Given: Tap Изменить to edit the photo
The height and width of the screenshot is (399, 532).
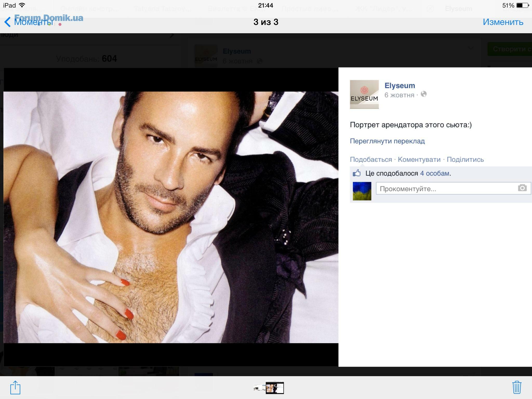Looking at the screenshot, I should tap(503, 22).
